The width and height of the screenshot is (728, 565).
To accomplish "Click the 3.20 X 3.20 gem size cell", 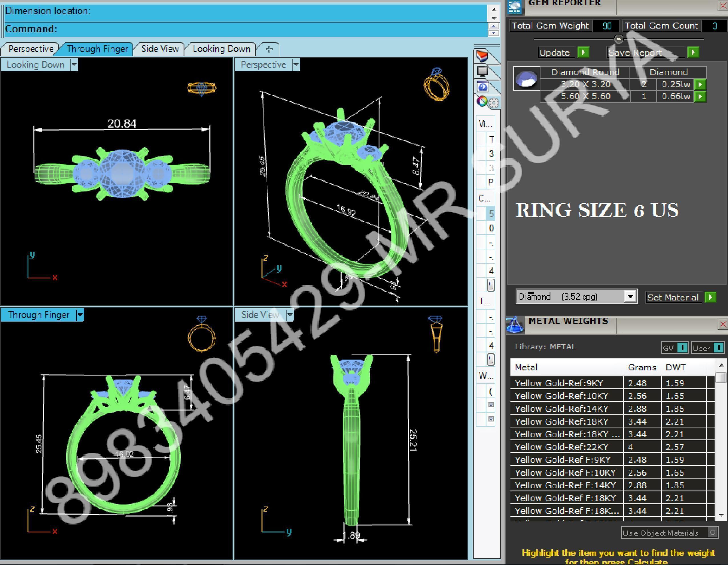I will tap(585, 84).
